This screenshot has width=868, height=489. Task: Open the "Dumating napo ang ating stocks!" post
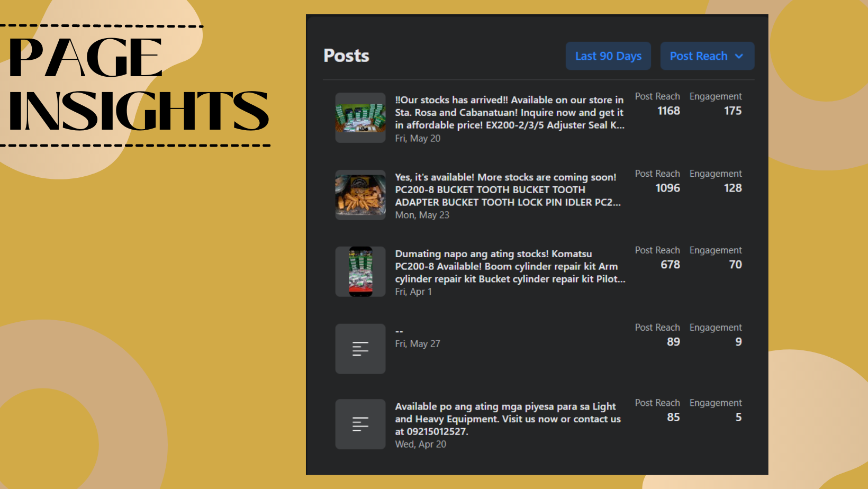point(510,266)
